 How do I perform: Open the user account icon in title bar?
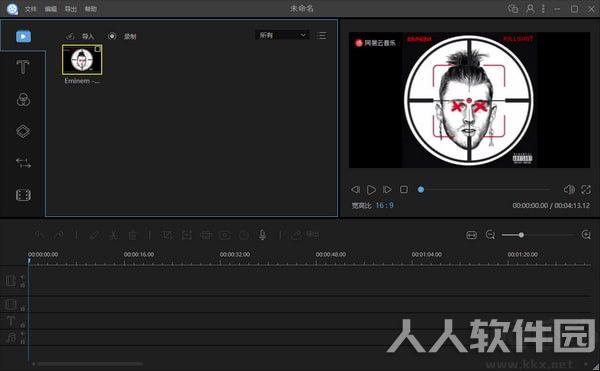pos(530,8)
